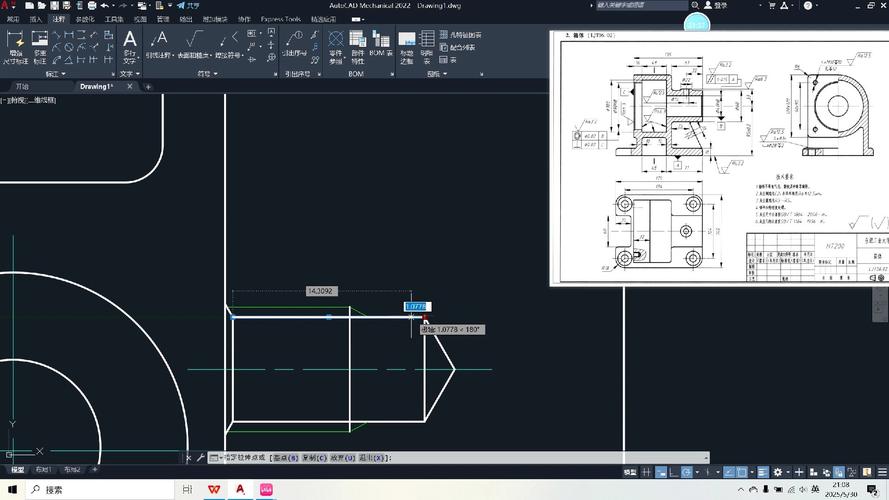Image resolution: width=889 pixels, height=500 pixels.
Task: Click the AutoCAD application menu logo
Action: click(5, 6)
